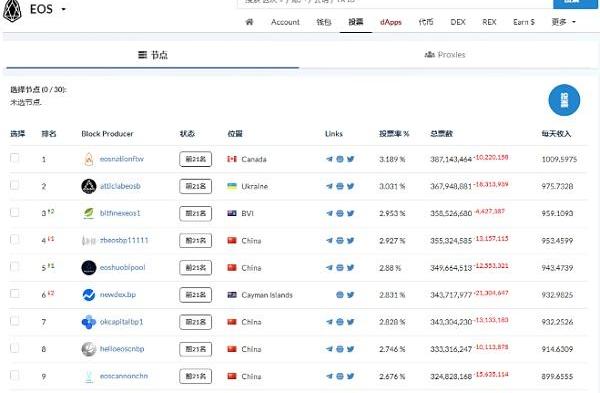Viewport: 600px width, 393px height.
Task: Click in the search input field
Action: point(395,3)
